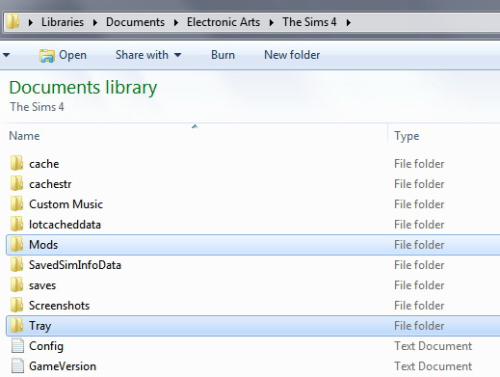Select the saves folder

(x=253, y=285)
